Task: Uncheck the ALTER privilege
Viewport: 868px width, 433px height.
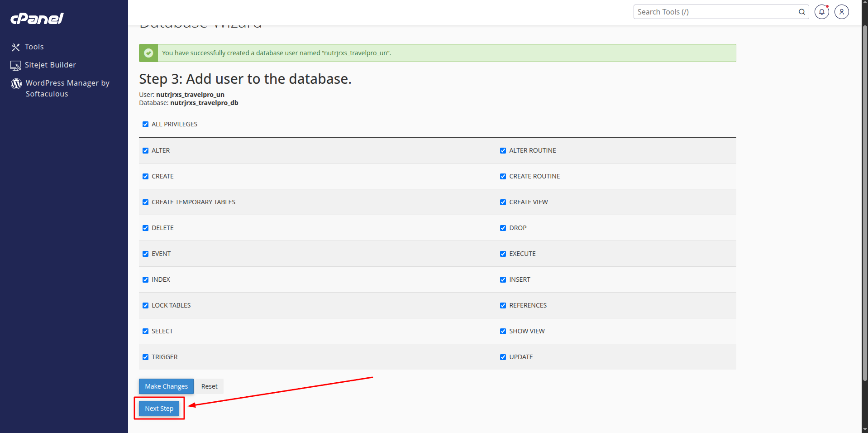Action: [145, 150]
